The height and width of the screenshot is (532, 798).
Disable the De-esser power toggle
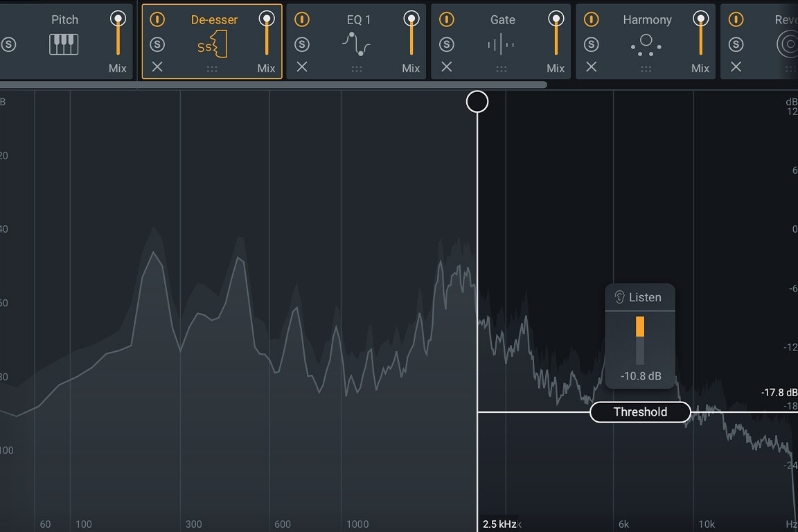(157, 19)
